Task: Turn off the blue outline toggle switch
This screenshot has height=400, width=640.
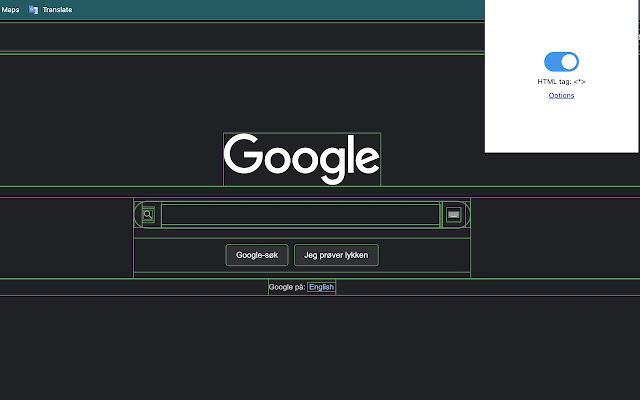Action: click(561, 62)
